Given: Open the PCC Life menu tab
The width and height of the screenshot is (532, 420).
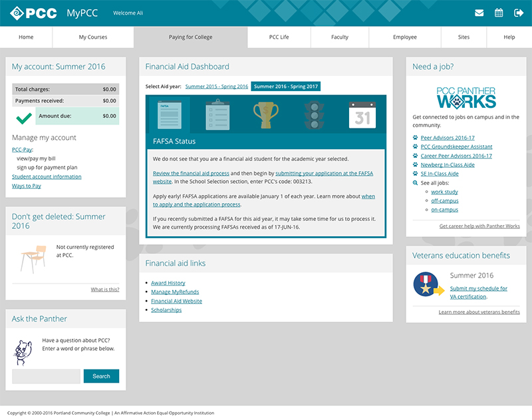Looking at the screenshot, I should (279, 37).
